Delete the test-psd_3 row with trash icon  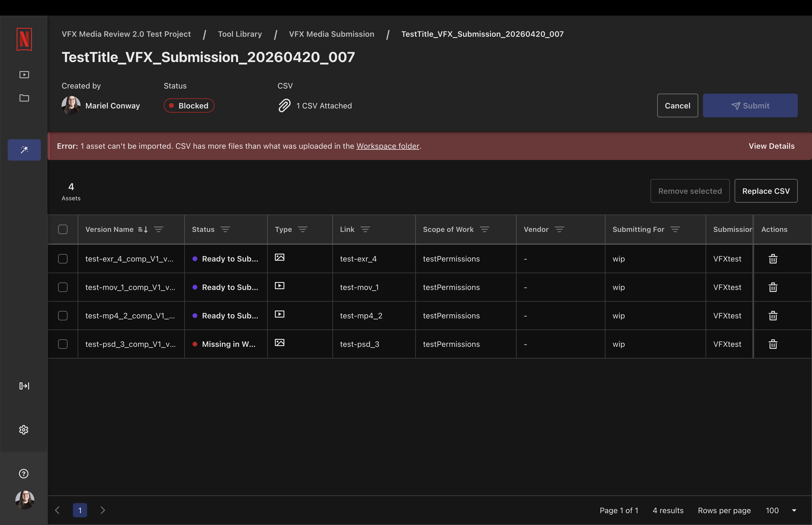point(773,344)
